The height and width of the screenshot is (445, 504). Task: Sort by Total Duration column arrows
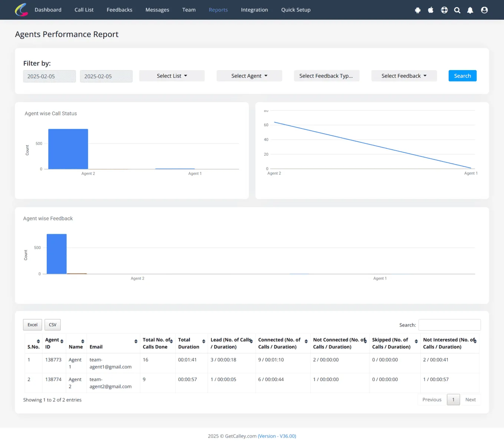coord(204,341)
